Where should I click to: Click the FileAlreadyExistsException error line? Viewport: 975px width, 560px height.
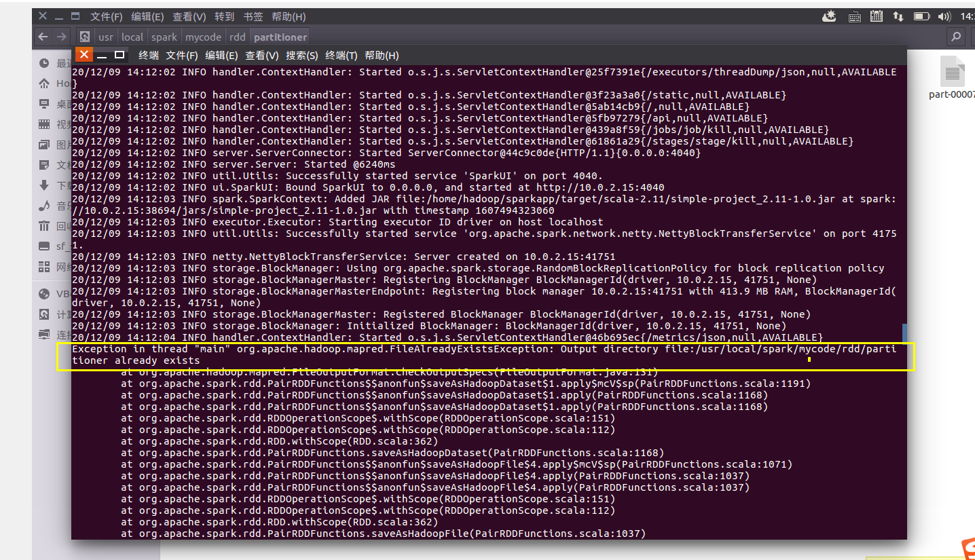click(484, 354)
